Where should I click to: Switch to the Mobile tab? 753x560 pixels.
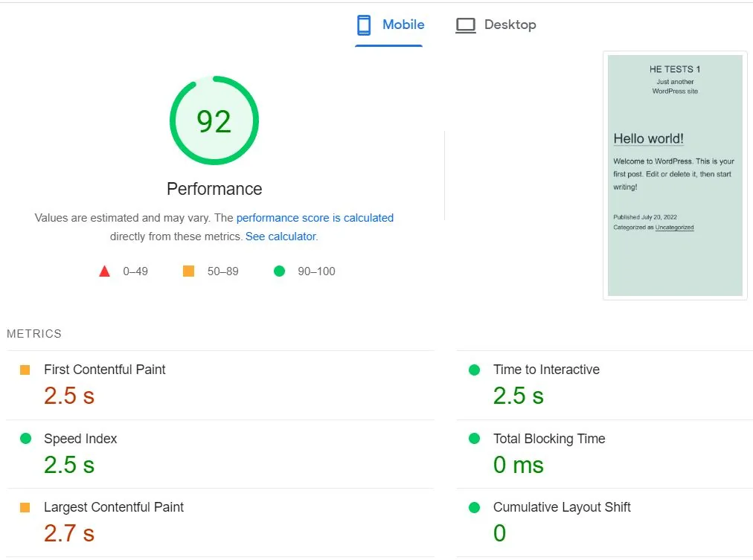click(389, 25)
